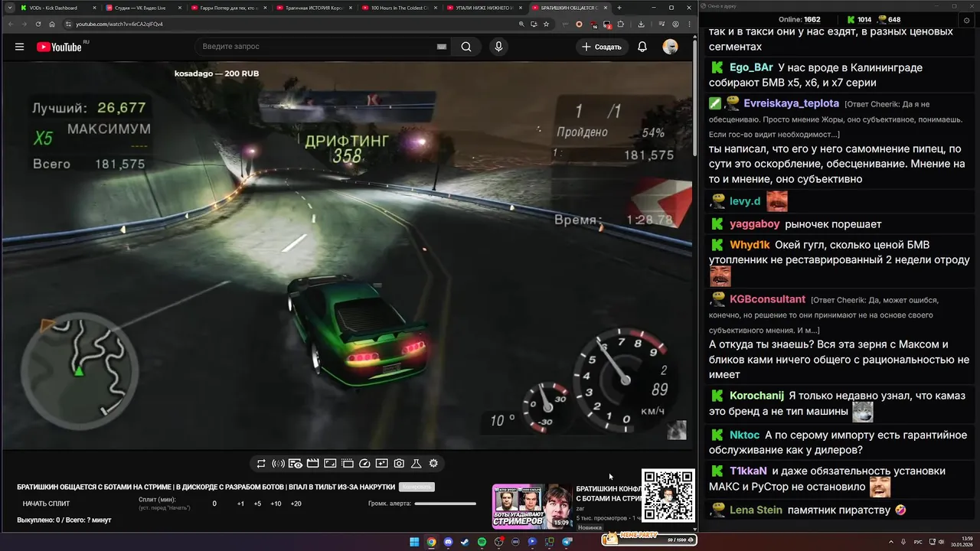Click the camera screenshot icon in the video toolbar
This screenshot has width=980, height=551.
point(399,464)
